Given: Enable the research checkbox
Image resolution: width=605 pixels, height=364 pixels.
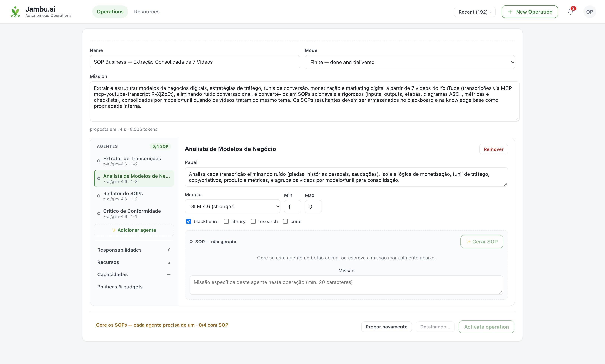Looking at the screenshot, I should (x=253, y=221).
